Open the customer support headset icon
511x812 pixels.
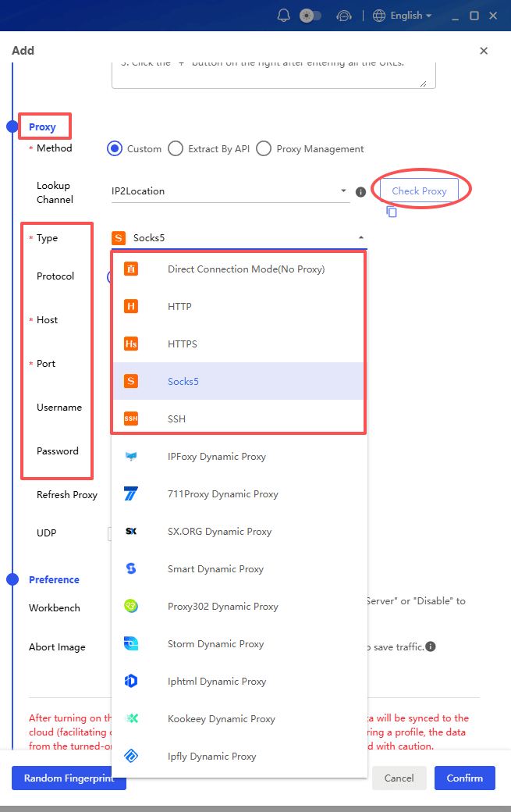[x=344, y=16]
